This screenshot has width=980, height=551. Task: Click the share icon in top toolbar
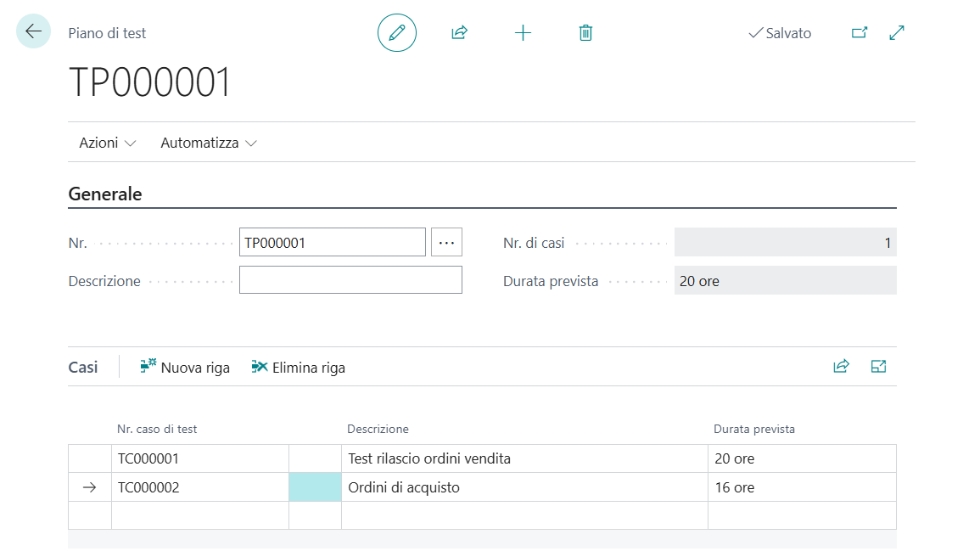[459, 33]
